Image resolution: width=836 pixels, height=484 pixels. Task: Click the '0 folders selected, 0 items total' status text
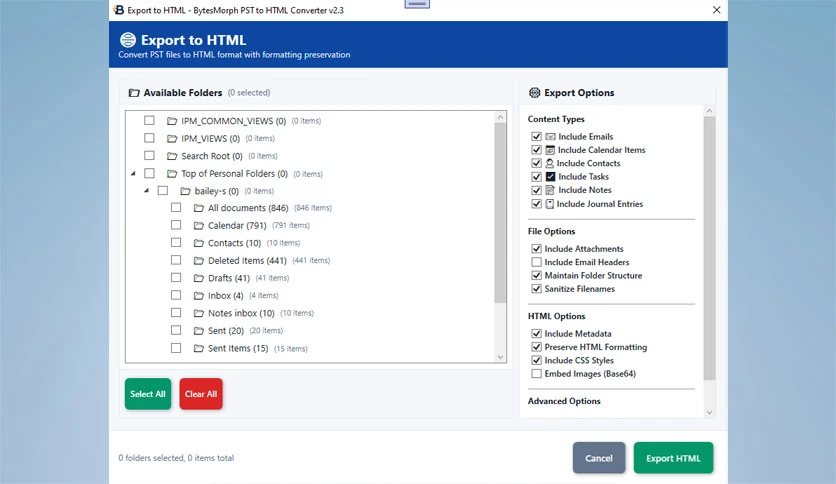[176, 458]
